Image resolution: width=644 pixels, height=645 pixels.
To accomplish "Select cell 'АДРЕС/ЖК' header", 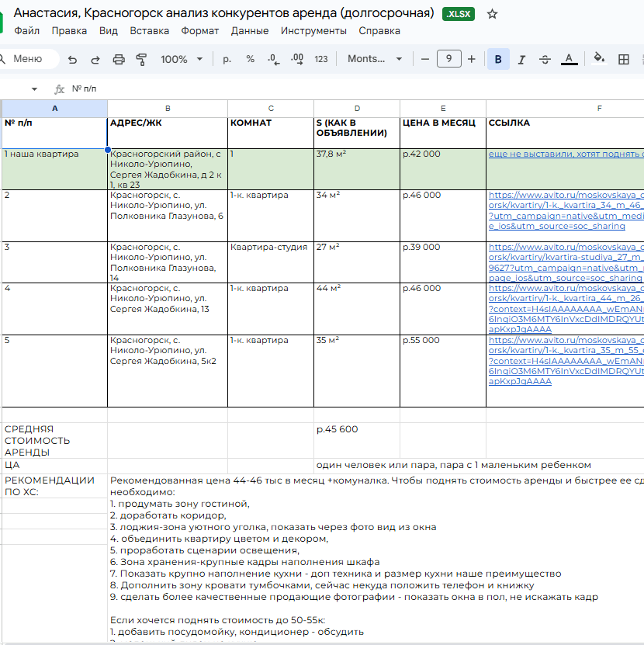I will (168, 133).
